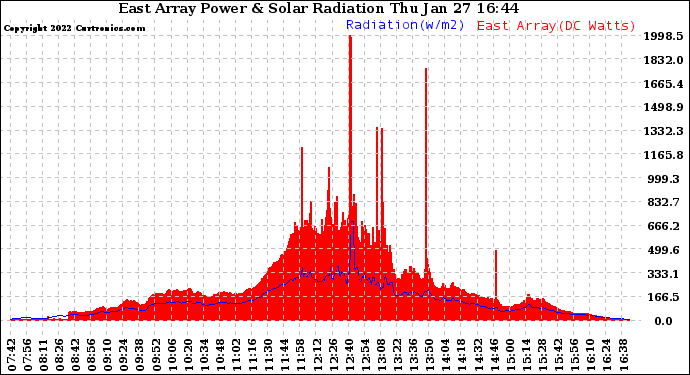Click the y-axis value 1332.3
Screen dimensions: 690x375
click(664, 131)
